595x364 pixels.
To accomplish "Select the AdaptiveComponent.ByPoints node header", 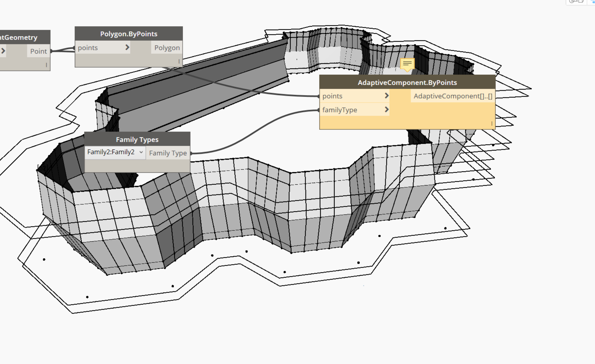I will click(407, 82).
